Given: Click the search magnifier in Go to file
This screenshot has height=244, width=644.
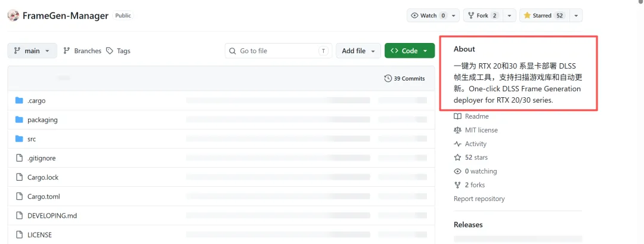Looking at the screenshot, I should (233, 51).
